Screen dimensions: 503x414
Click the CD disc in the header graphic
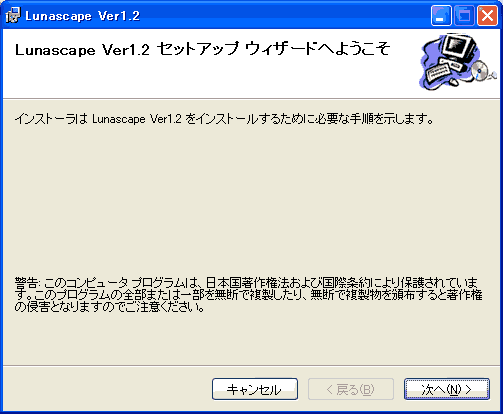[x=480, y=70]
